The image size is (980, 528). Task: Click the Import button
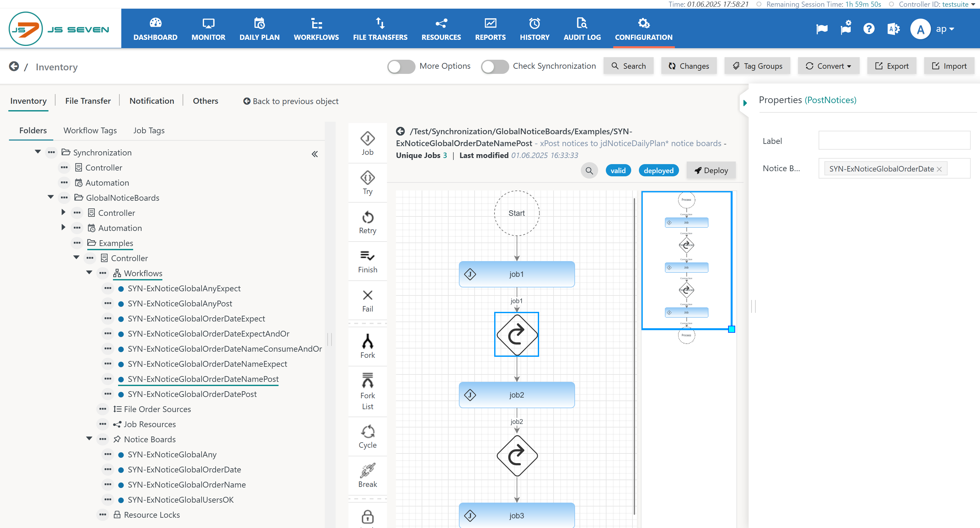coord(949,66)
